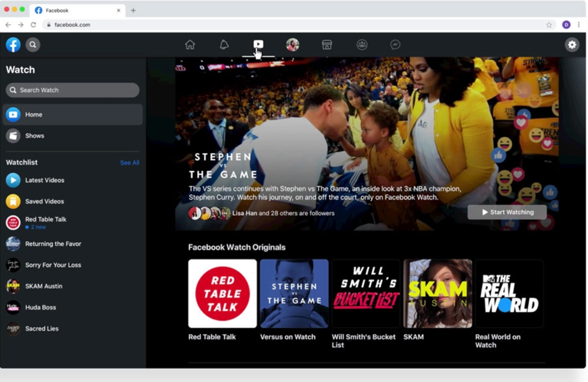Open the SKAM Austin originals thumbnail

tap(438, 293)
